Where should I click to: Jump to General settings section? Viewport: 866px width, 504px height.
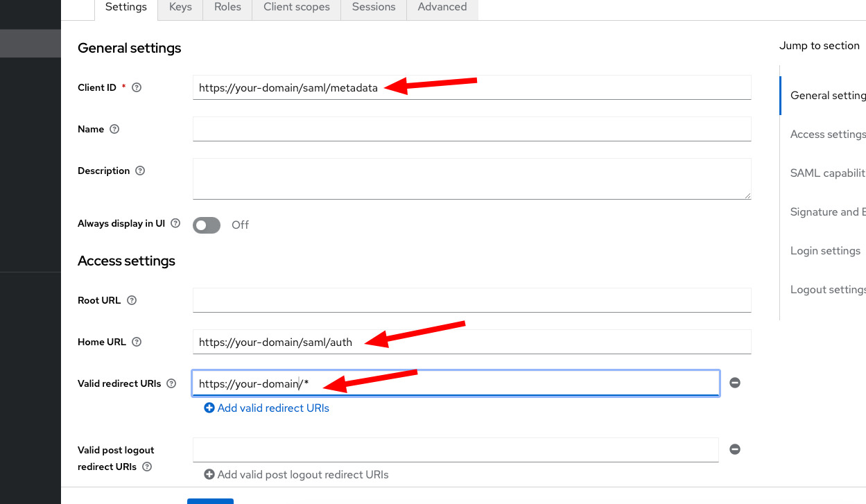click(x=828, y=96)
